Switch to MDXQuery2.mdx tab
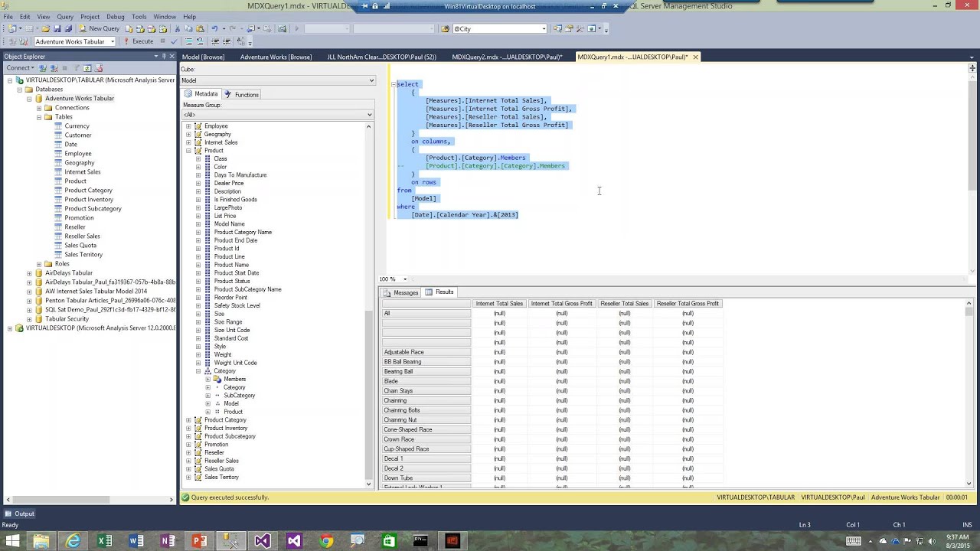Screen dimensions: 980x551 point(507,57)
